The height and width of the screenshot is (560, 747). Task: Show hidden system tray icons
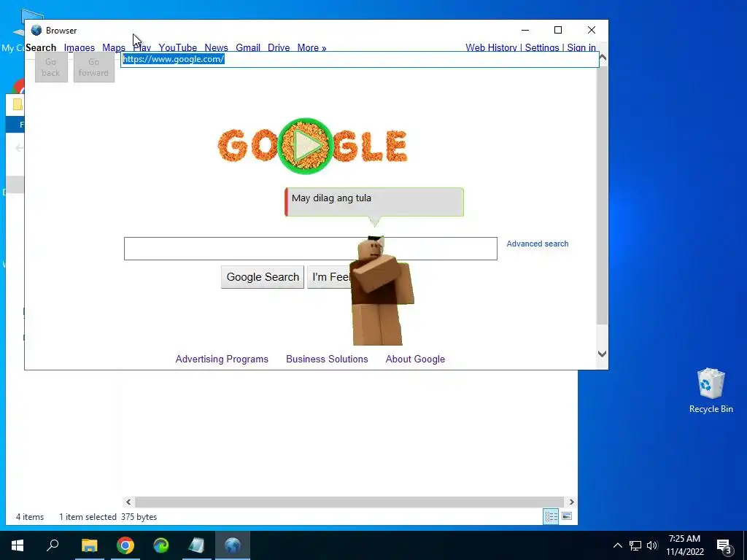click(x=617, y=545)
